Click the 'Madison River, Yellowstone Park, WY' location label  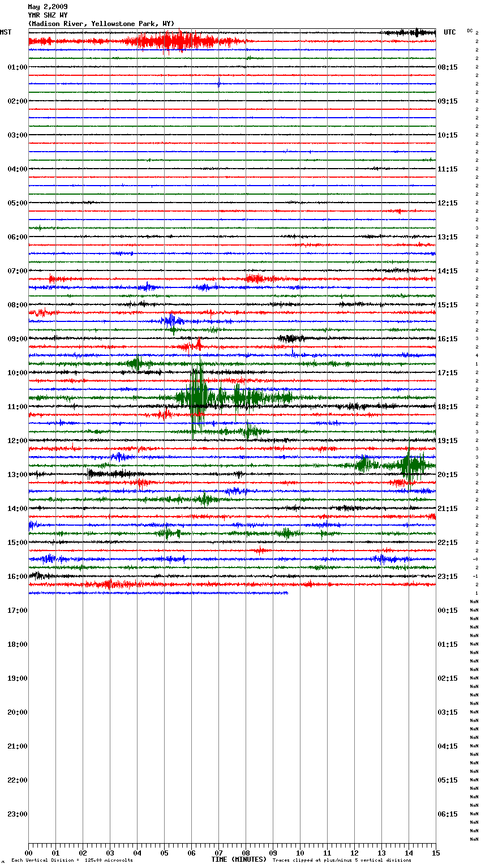[x=101, y=24]
